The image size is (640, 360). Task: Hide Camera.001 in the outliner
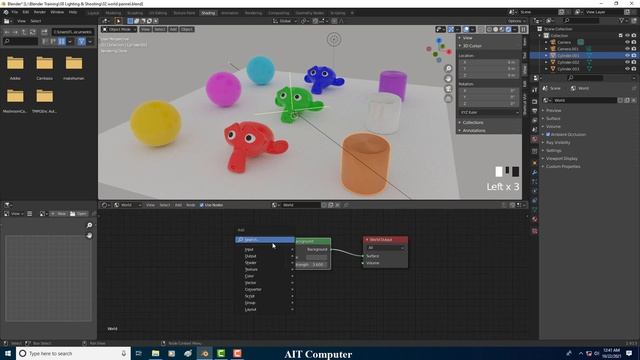point(627,49)
